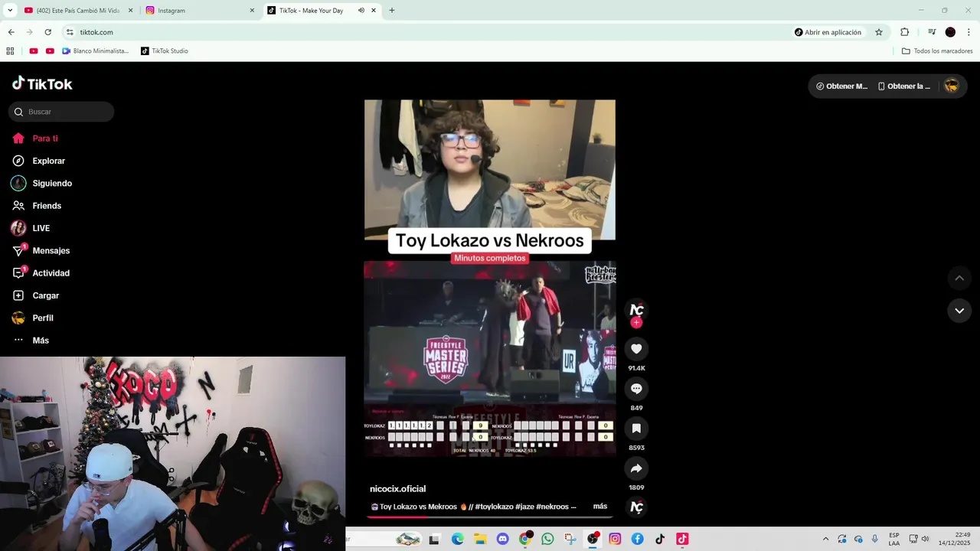This screenshot has width=980, height=551.
Task: Switch to the YouTube Este País tab
Action: tap(77, 11)
